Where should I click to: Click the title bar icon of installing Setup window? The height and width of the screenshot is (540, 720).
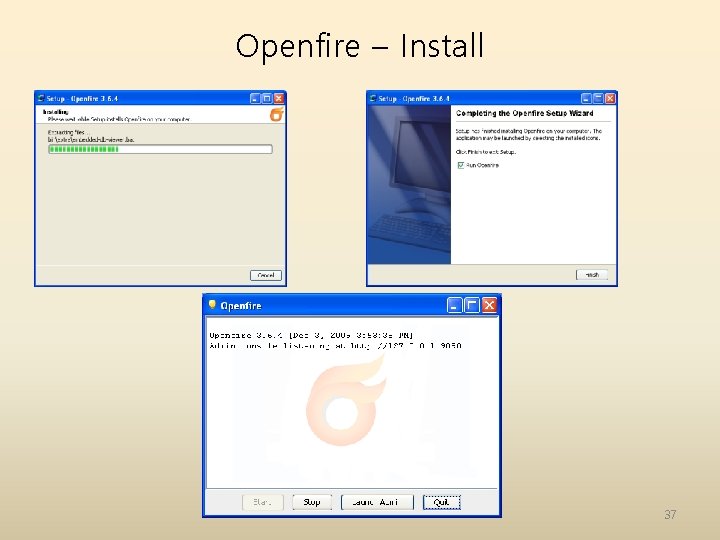pyautogui.click(x=41, y=98)
